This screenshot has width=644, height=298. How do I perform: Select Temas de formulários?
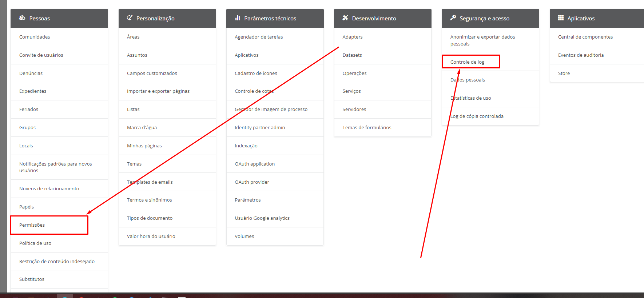click(367, 127)
